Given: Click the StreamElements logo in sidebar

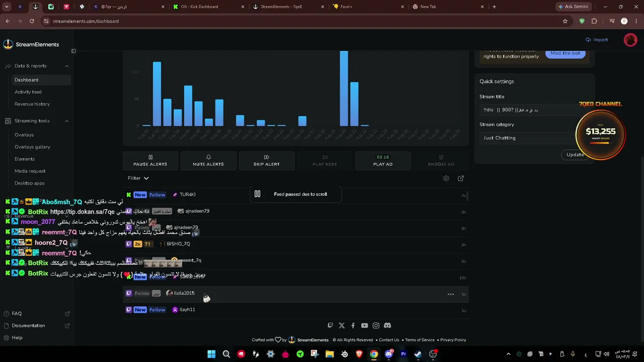Looking at the screenshot, I should (31, 44).
